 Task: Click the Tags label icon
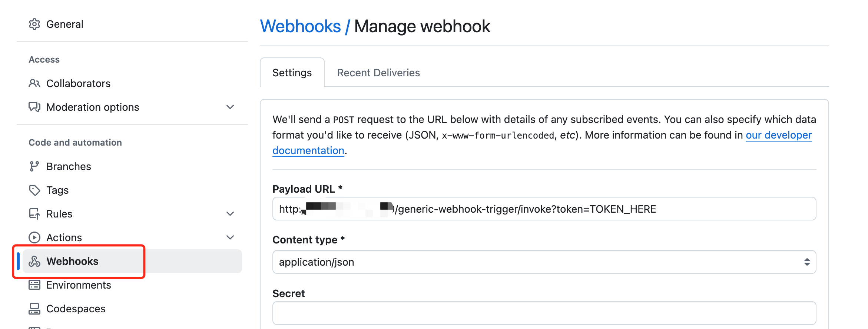click(34, 190)
